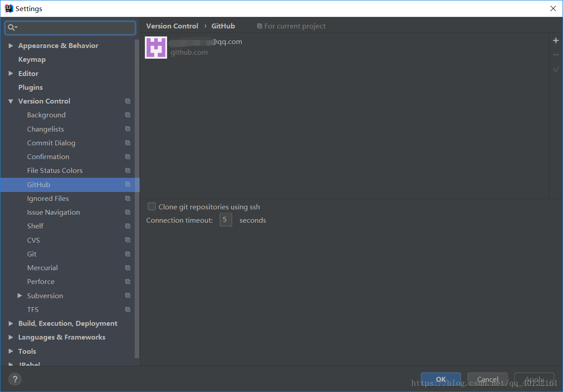The height and width of the screenshot is (392, 563).
Task: Click the search magnifier icon
Action: coord(12,28)
